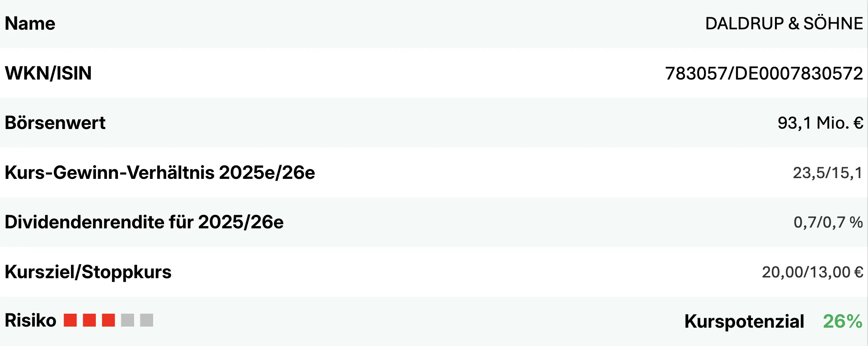Click the Kursziel/Stoppkurs row label
Screen dimensions: 868x346
point(88,272)
